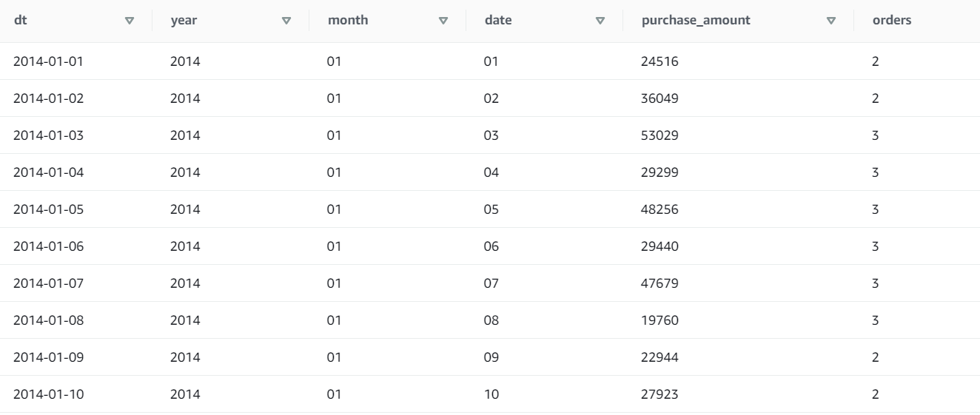
Task: Select the 2014-01-10 date cell
Action: (x=48, y=394)
